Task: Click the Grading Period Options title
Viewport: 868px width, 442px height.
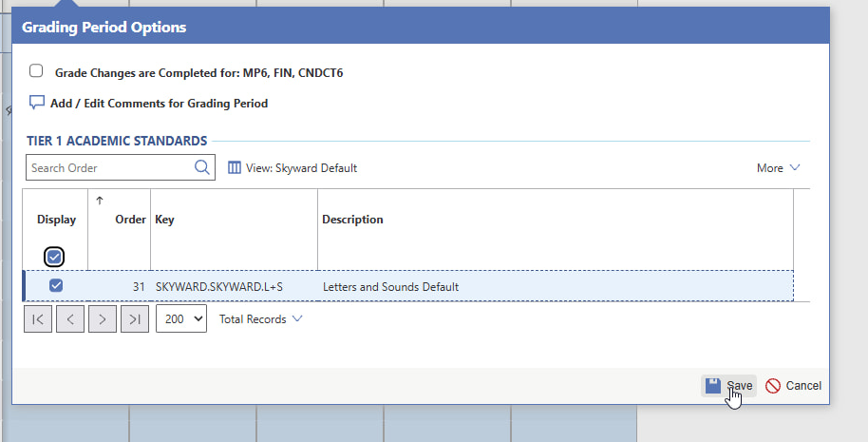Action: (x=104, y=27)
